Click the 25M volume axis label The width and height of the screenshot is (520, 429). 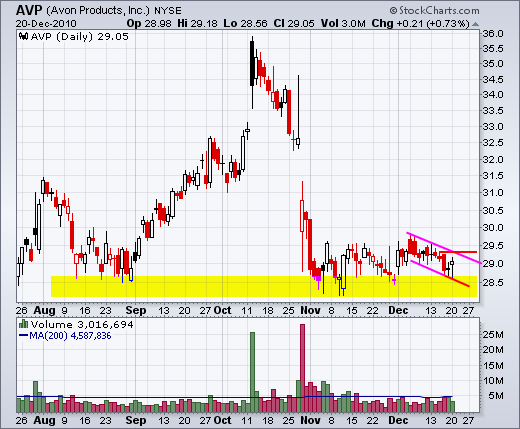[493, 335]
